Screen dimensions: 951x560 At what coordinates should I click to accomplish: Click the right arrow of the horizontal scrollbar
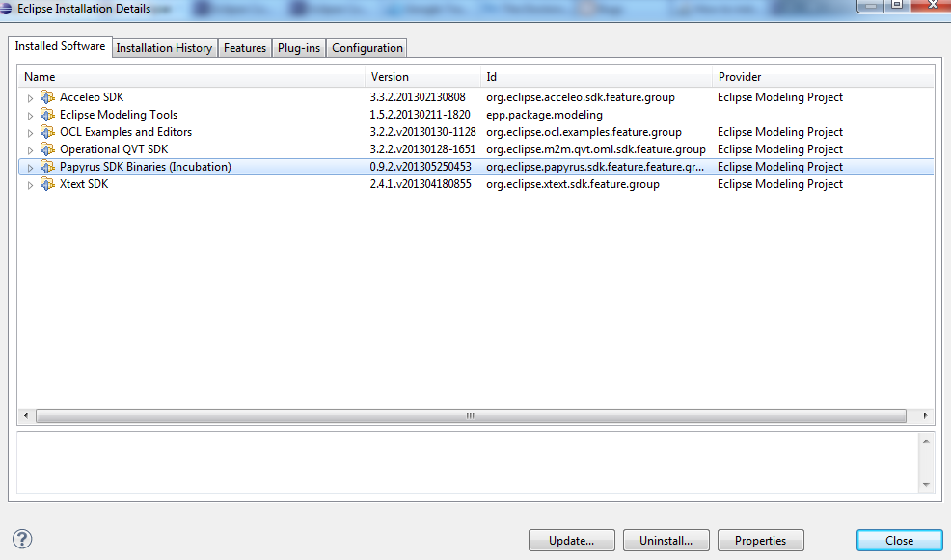point(925,415)
